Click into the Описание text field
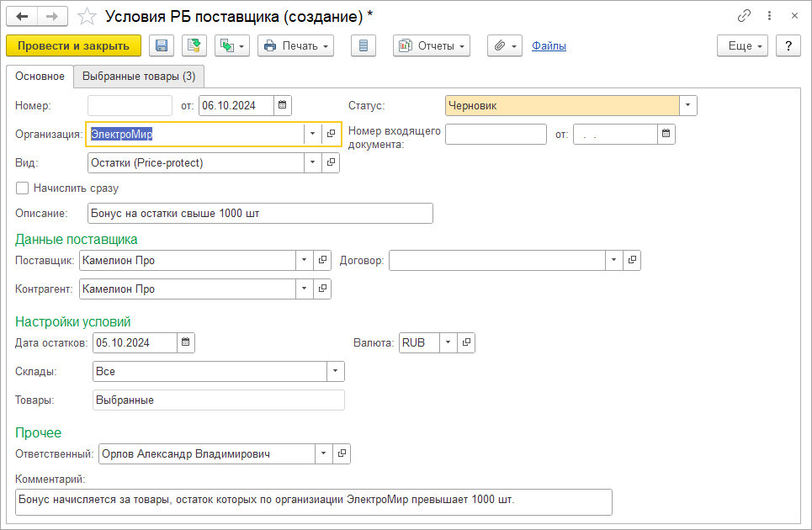 [x=260, y=213]
